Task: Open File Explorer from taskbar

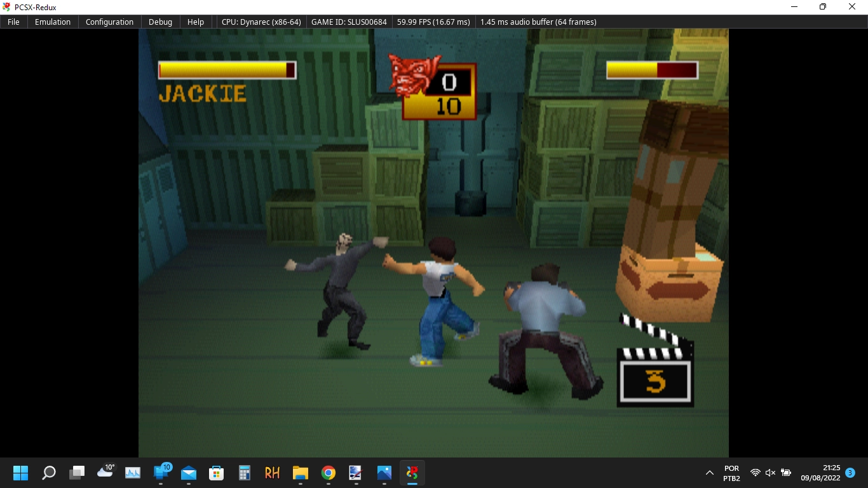Action: (x=300, y=473)
